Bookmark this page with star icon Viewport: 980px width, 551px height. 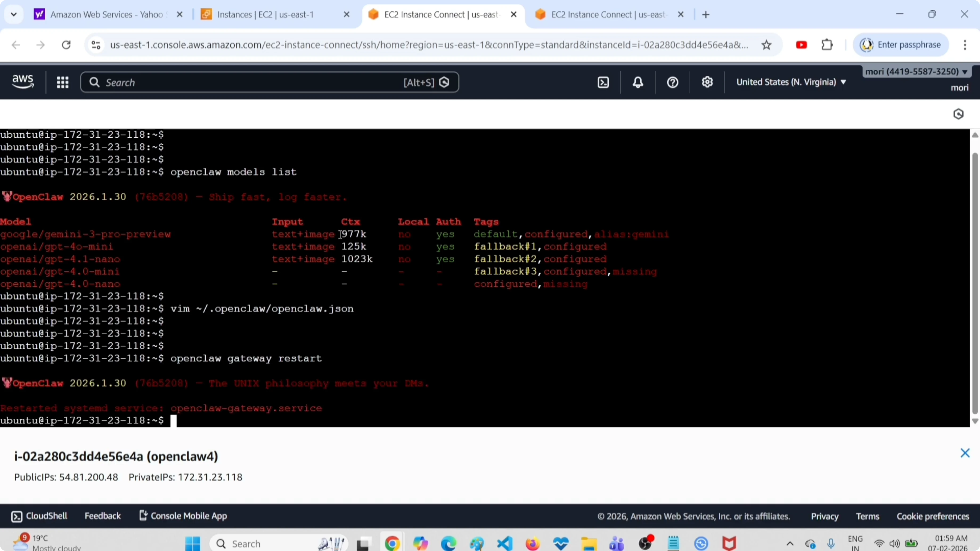tap(766, 45)
